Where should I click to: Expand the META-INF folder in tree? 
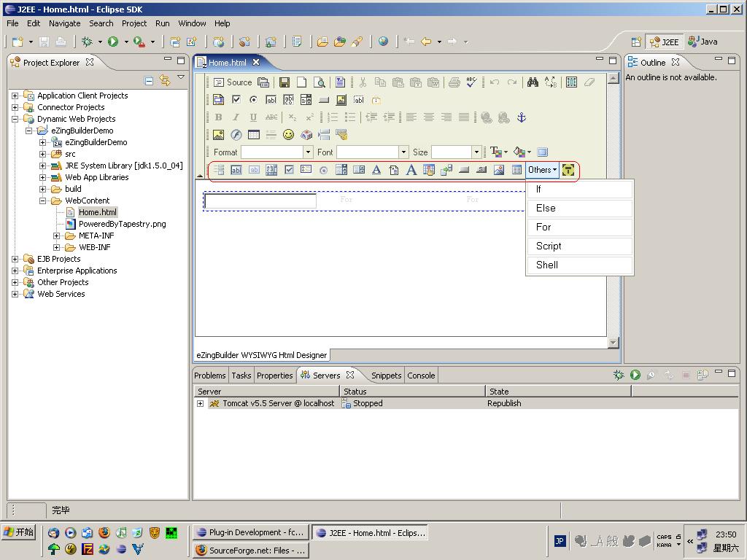(x=57, y=236)
